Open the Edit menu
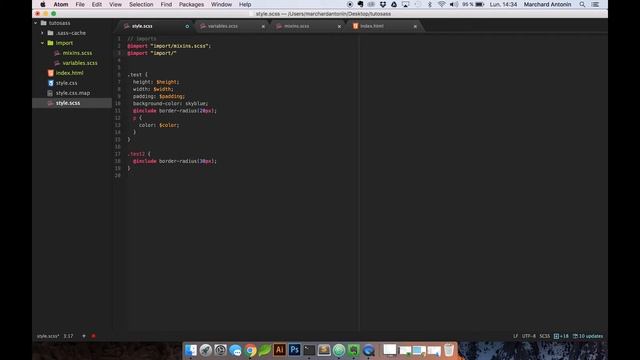Viewport: 640px width, 360px height. 97,4
